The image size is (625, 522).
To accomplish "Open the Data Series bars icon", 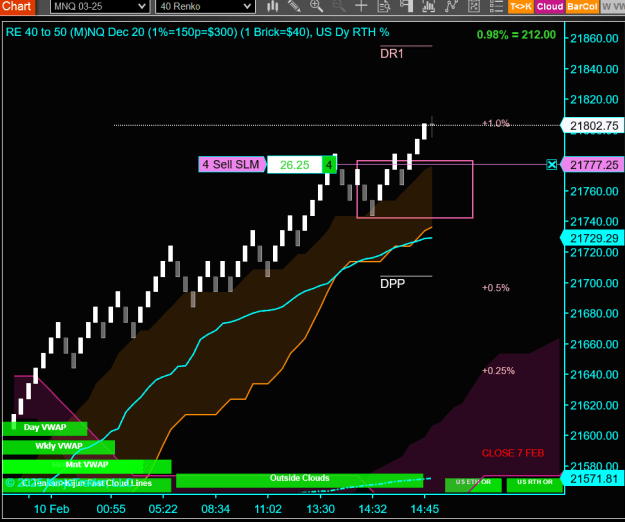I will point(428,6).
